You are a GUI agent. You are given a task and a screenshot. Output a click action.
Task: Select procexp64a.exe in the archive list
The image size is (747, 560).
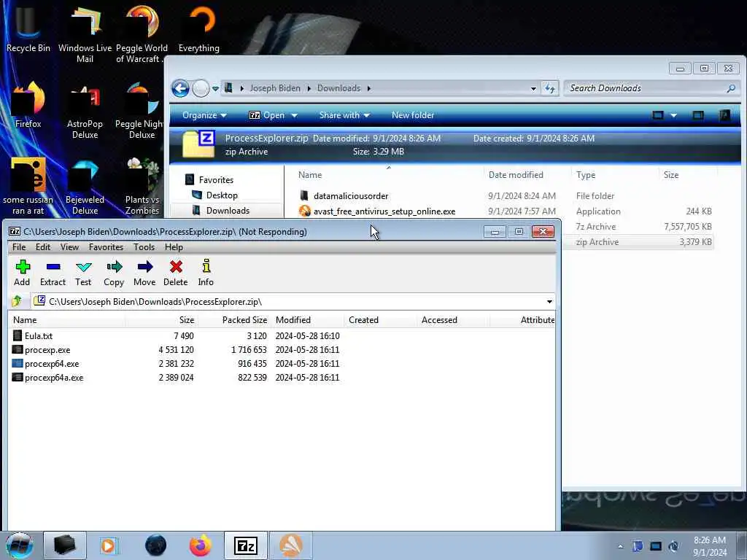tap(281, 377)
